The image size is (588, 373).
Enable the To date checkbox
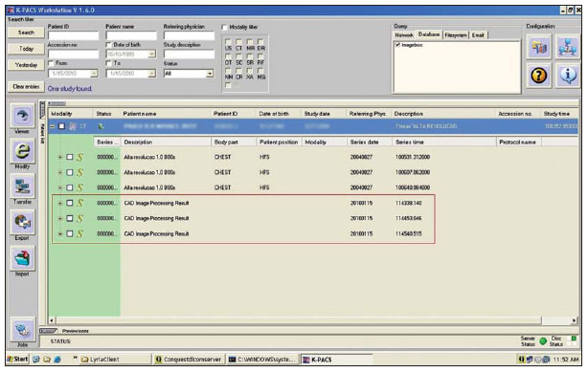pyautogui.click(x=109, y=63)
